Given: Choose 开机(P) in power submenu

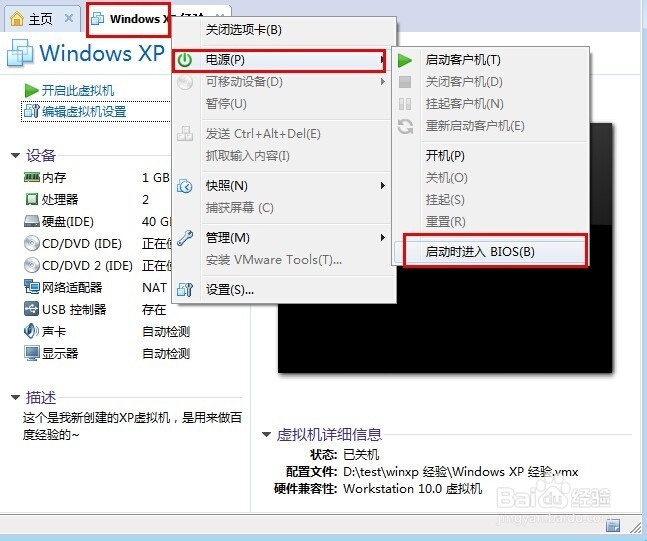Looking at the screenshot, I should point(491,156).
